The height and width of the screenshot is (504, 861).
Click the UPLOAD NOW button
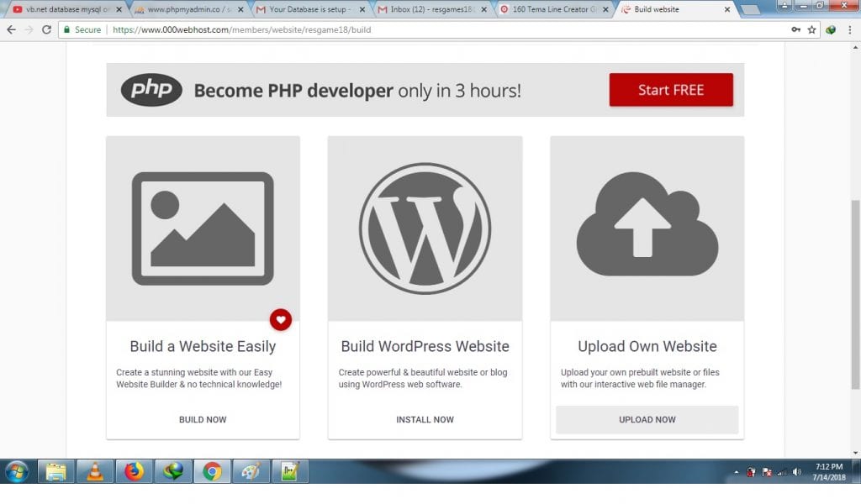point(647,419)
